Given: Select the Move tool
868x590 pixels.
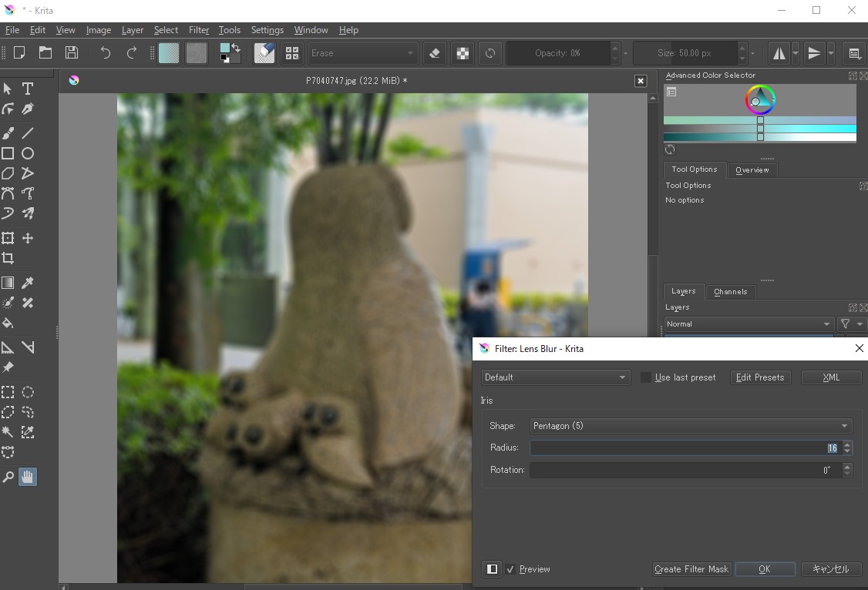Looking at the screenshot, I should (28, 238).
